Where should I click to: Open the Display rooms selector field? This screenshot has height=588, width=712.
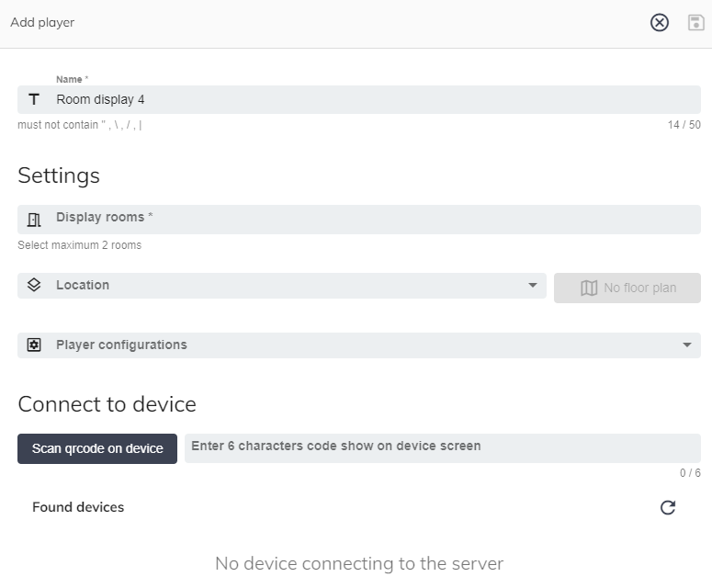pos(367,220)
